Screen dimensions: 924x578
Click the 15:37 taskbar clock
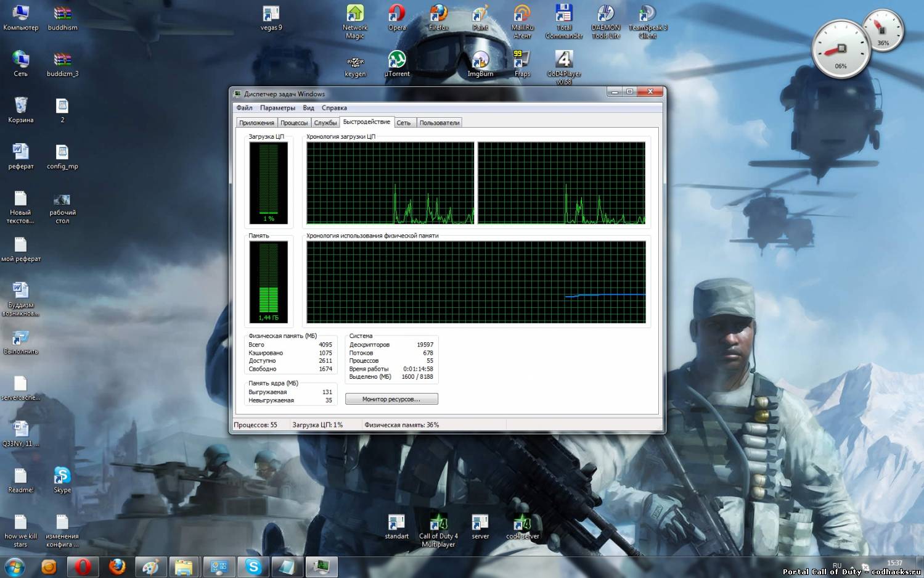pyautogui.click(x=894, y=563)
